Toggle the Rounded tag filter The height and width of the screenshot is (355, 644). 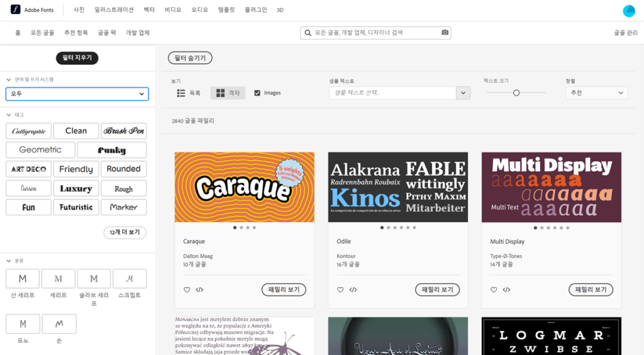pos(124,169)
